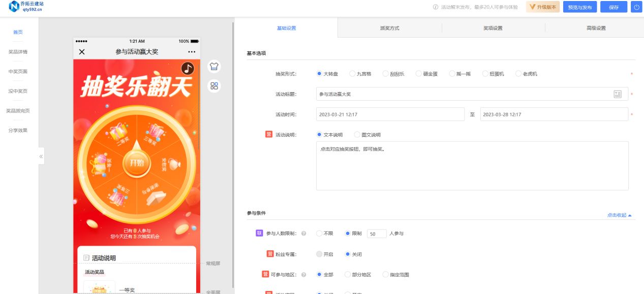The image size is (644, 294).
Task: Open the component grid icon beside preview
Action: (214, 85)
